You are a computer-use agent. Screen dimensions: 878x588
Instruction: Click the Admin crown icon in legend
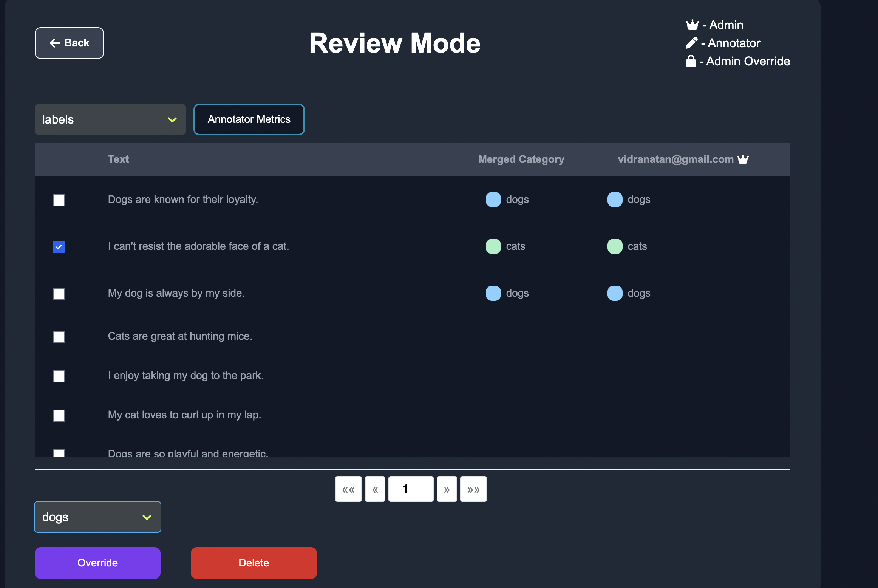692,25
